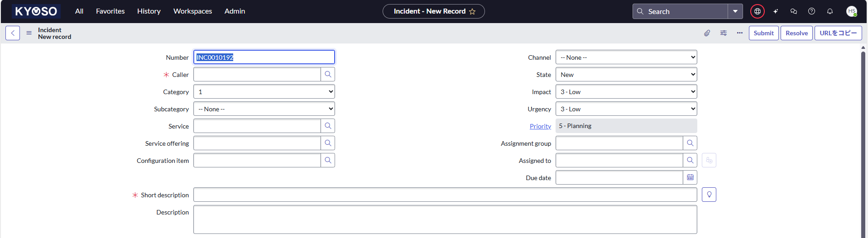Open the notifications bell icon
Screen dimensions: 868x238
click(x=830, y=11)
